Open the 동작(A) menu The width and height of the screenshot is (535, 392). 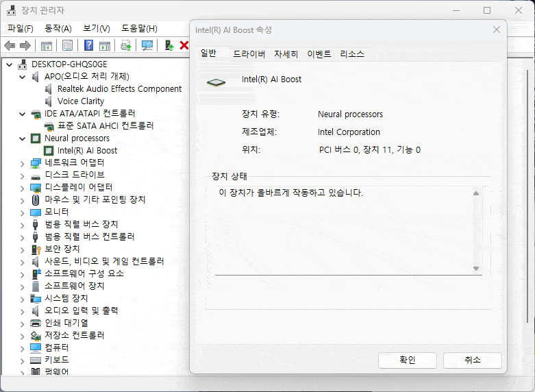coord(58,29)
